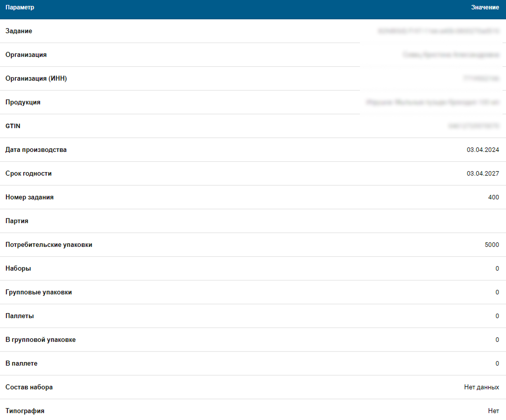The width and height of the screenshot is (506, 420).
Task: Select the Наборы row
Action: coord(17,269)
